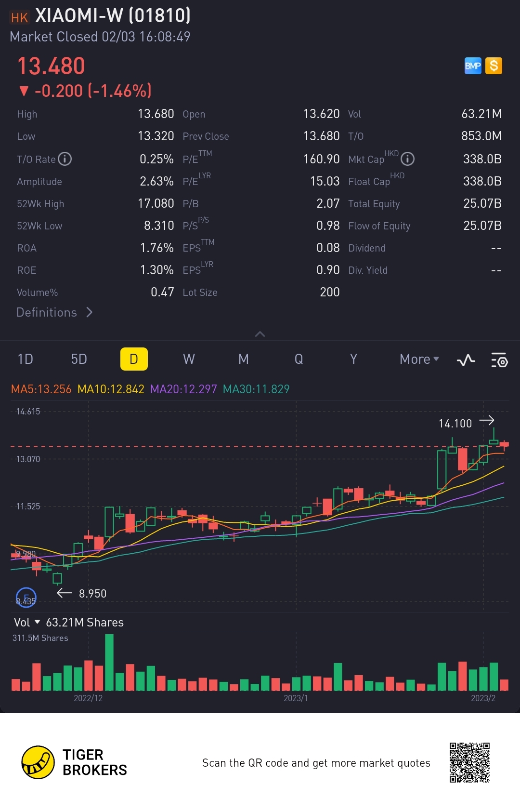Tap the MA5:13.256 indicator label
The height and width of the screenshot is (812, 520).
[41, 389]
